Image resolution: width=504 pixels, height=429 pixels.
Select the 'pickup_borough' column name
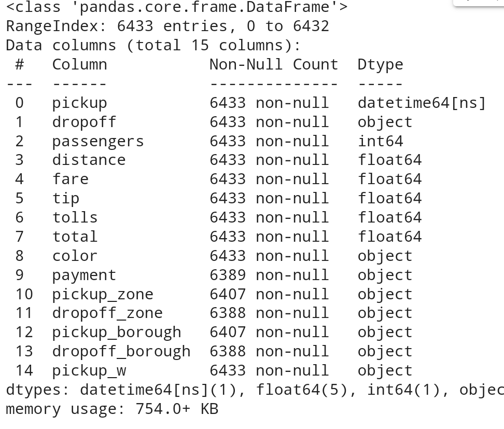[x=117, y=333]
